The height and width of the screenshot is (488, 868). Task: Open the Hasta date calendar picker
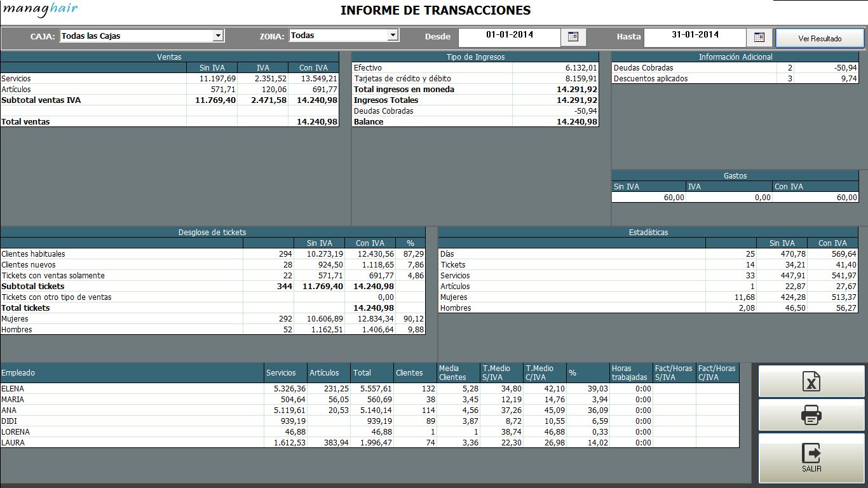pyautogui.click(x=759, y=37)
